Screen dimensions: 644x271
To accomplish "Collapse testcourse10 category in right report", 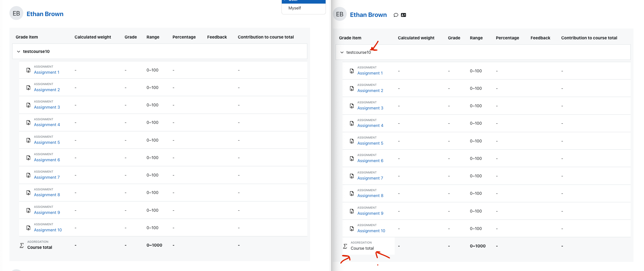I will 342,52.
